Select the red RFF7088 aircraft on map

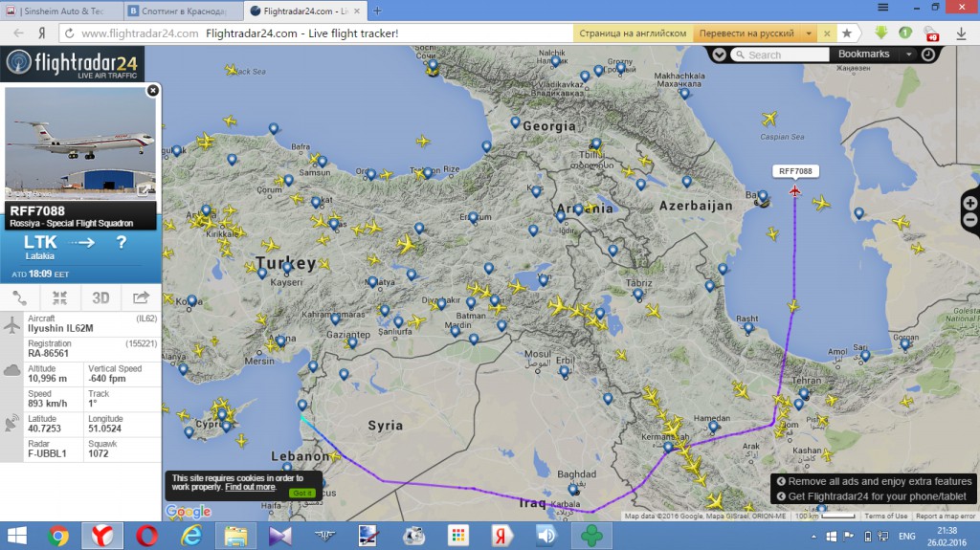[794, 190]
